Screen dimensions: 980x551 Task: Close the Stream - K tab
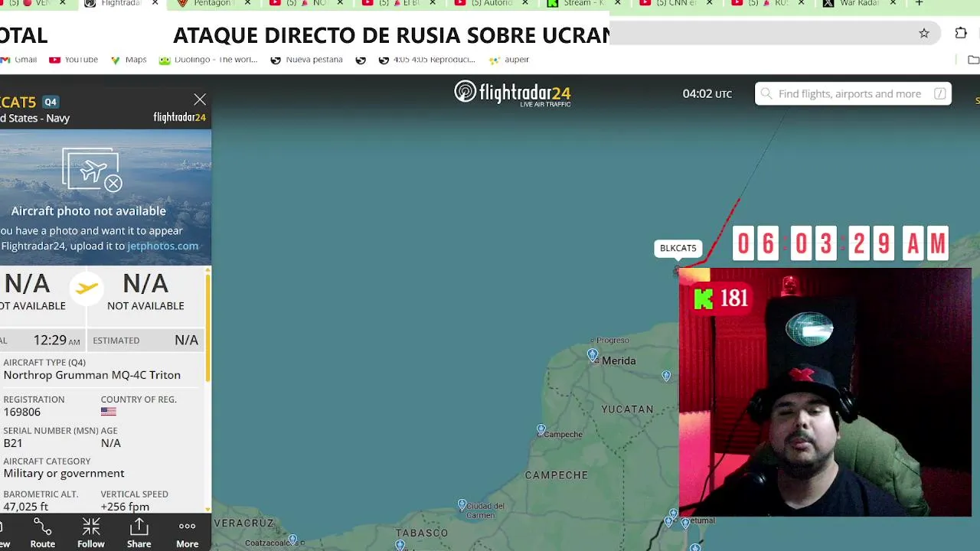[x=617, y=3]
